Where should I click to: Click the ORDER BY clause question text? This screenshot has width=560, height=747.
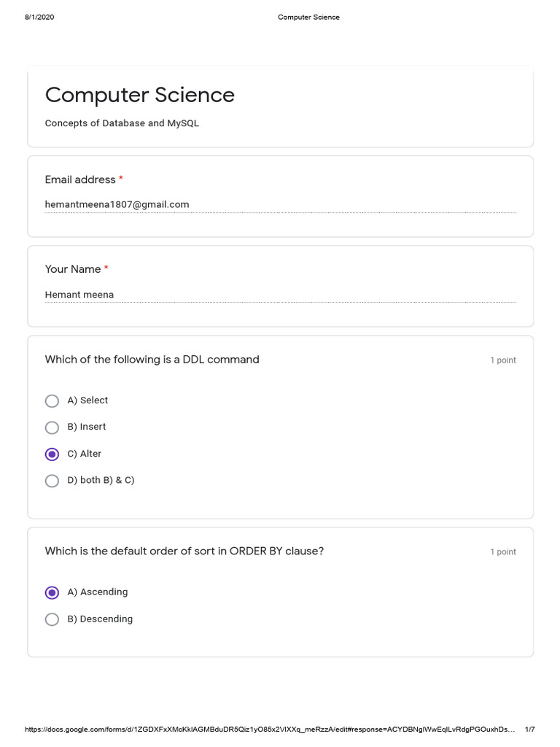184,551
